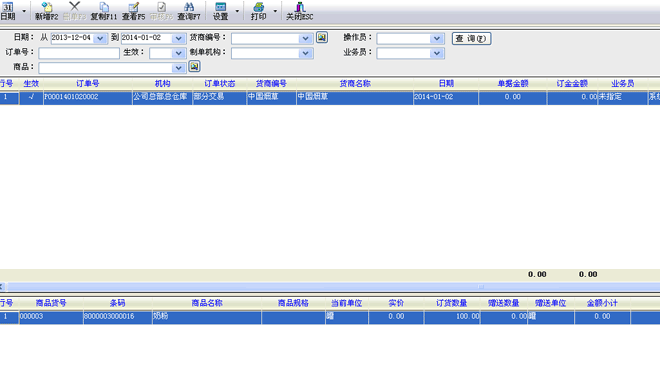This screenshot has width=660, height=381.
Task: Click the 当前单位 column header
Action: pos(346,303)
